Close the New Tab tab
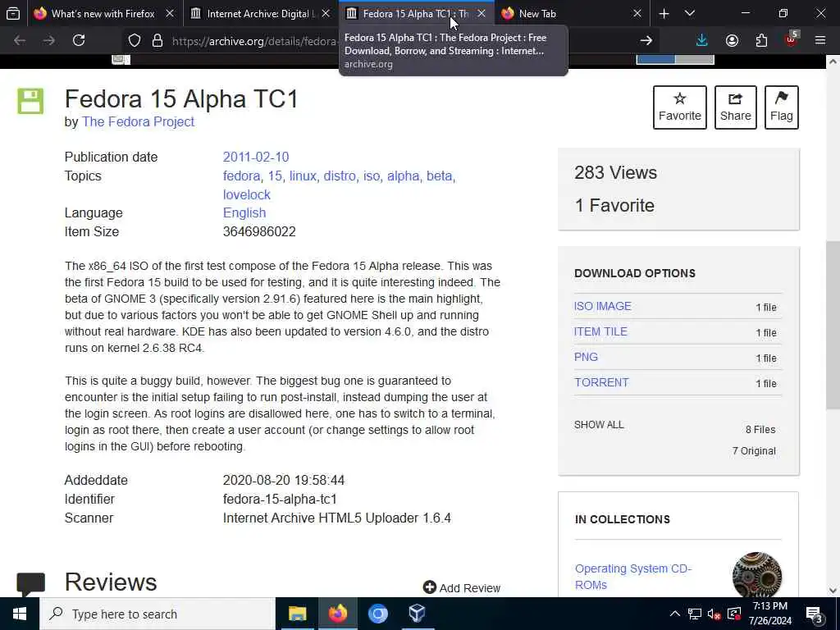The height and width of the screenshot is (630, 840). [637, 13]
